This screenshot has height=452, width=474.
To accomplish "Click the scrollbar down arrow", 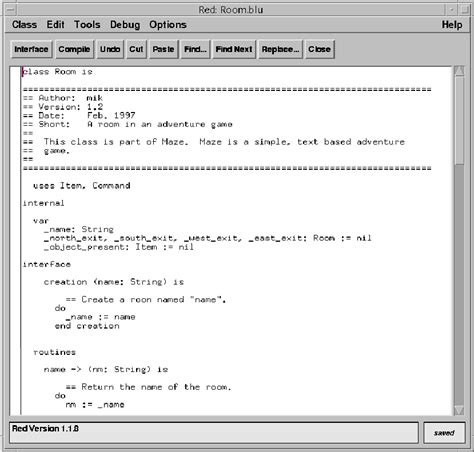I will pos(459,410).
